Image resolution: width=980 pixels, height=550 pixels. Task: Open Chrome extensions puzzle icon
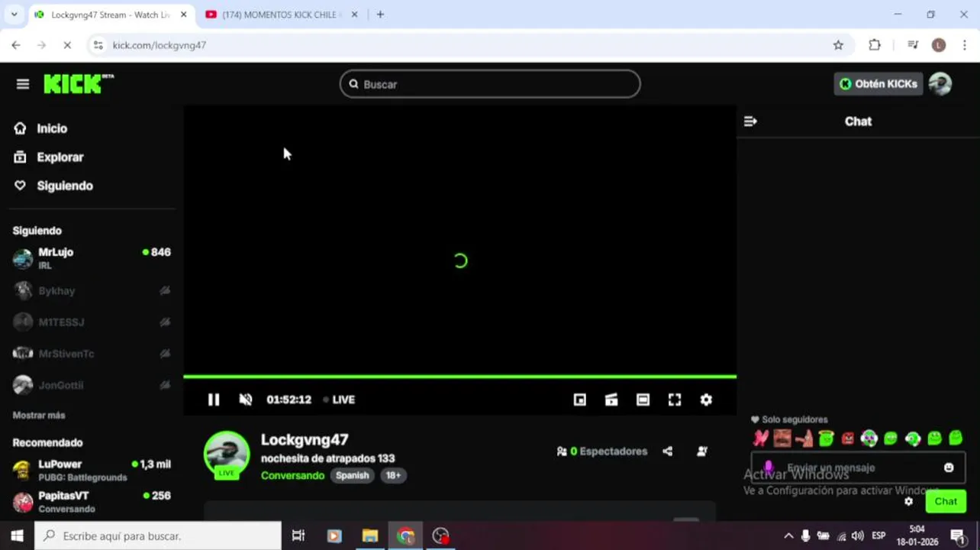tap(875, 45)
